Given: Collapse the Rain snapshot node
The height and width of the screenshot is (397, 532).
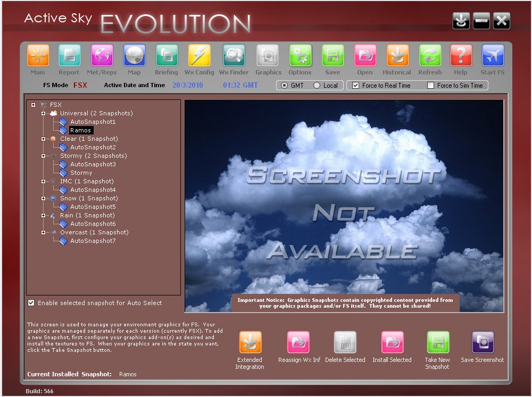Looking at the screenshot, I should 43,215.
